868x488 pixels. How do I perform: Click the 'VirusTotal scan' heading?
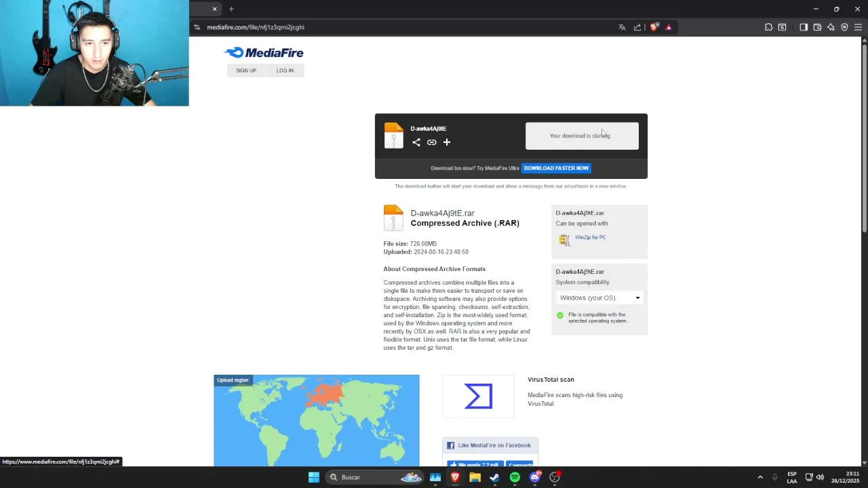coord(551,380)
